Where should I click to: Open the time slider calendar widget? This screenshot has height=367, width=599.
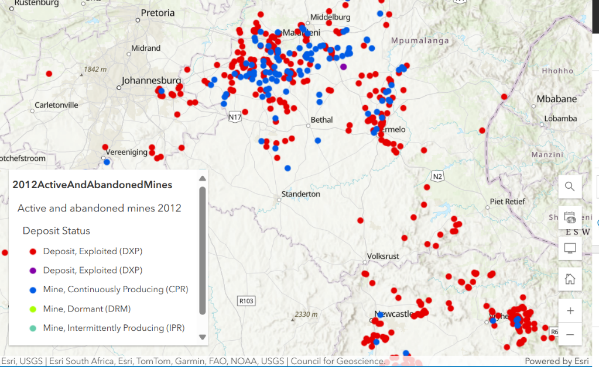click(570, 217)
